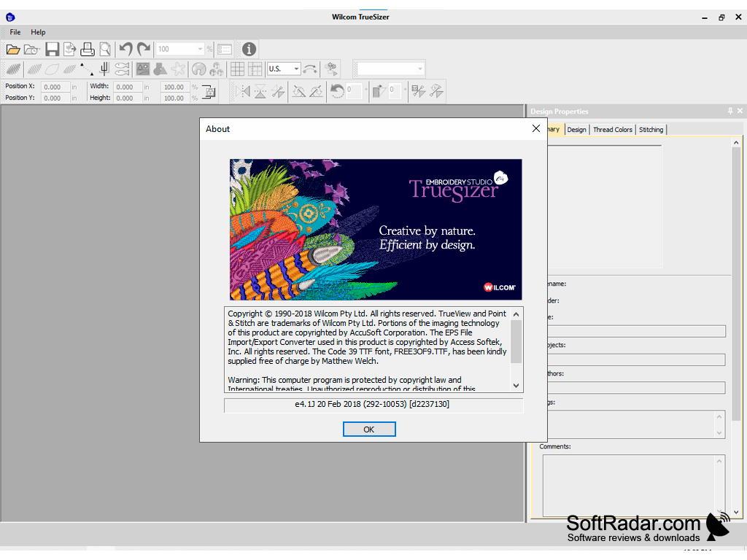Click the last transform toolbar icon
Image resolution: width=747 pixels, height=560 pixels.
click(x=436, y=91)
